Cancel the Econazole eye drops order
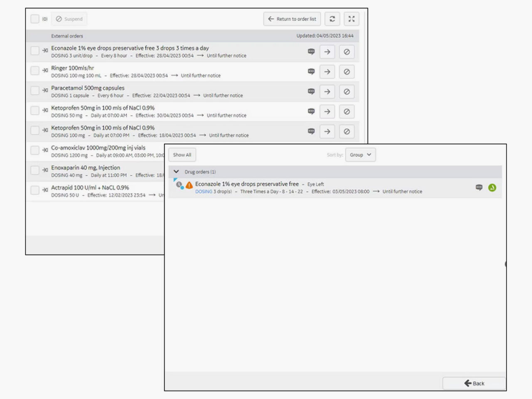This screenshot has width=532, height=399. [347, 52]
